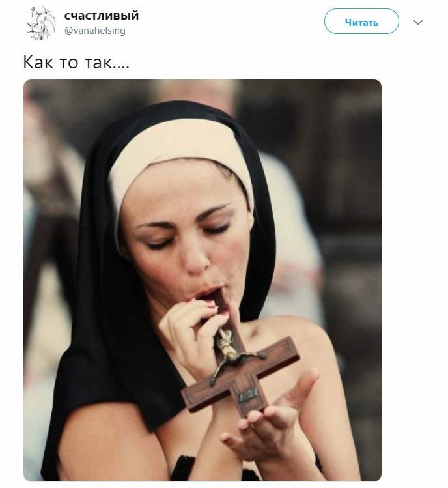The image size is (448, 488).
Task: Open the dropdown caret at tweet's top right
Action: (x=418, y=22)
